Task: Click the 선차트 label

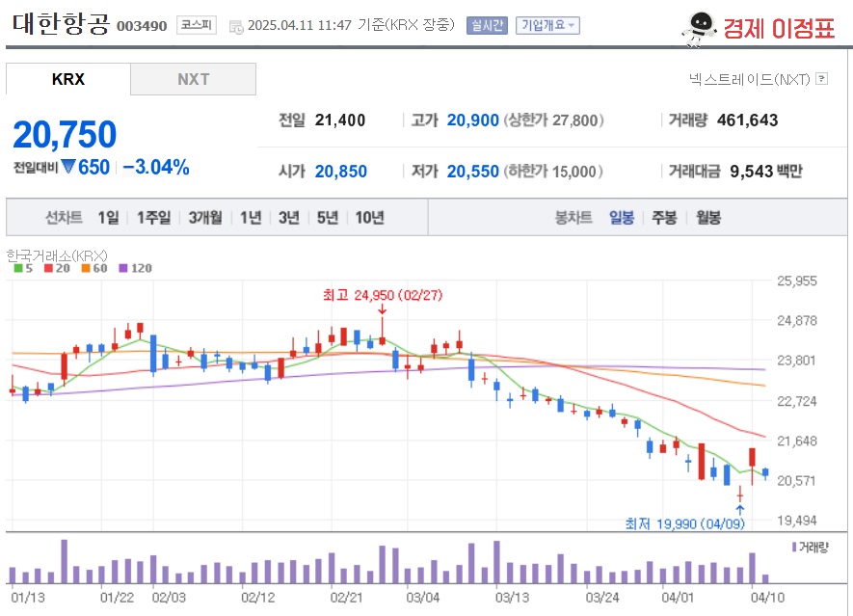Action: point(64,218)
